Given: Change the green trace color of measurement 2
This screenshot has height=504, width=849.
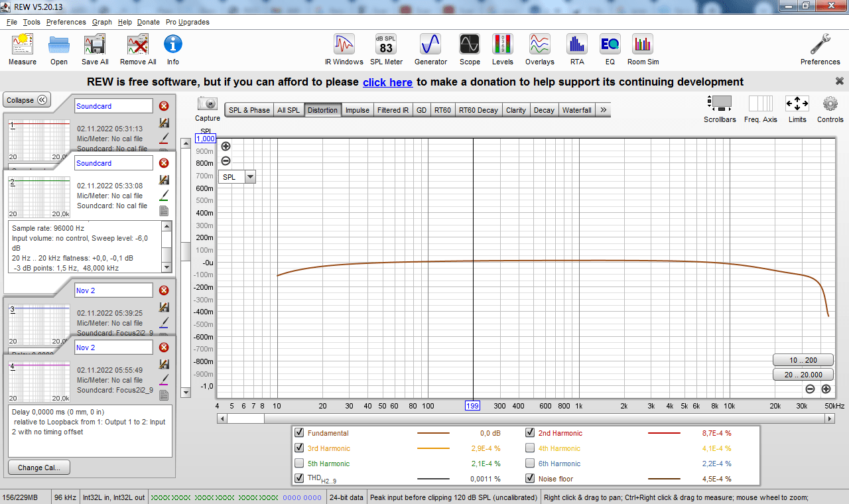Looking at the screenshot, I should coord(164,196).
